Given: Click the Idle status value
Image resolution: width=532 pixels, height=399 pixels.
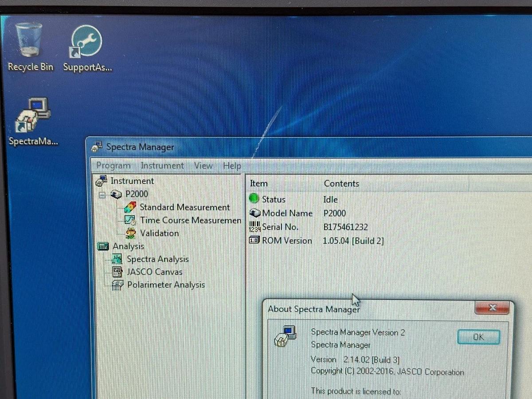Looking at the screenshot, I should pos(330,199).
